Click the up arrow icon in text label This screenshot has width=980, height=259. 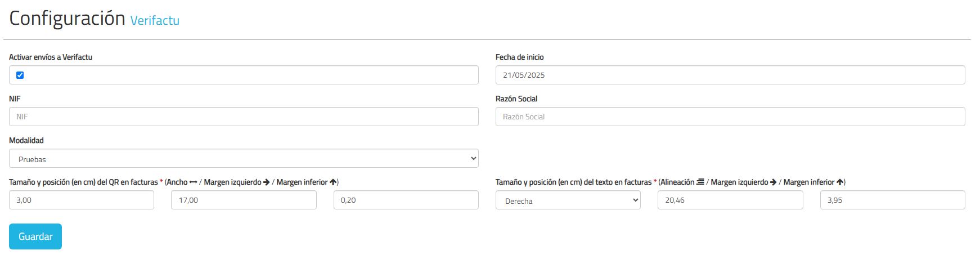[840, 182]
